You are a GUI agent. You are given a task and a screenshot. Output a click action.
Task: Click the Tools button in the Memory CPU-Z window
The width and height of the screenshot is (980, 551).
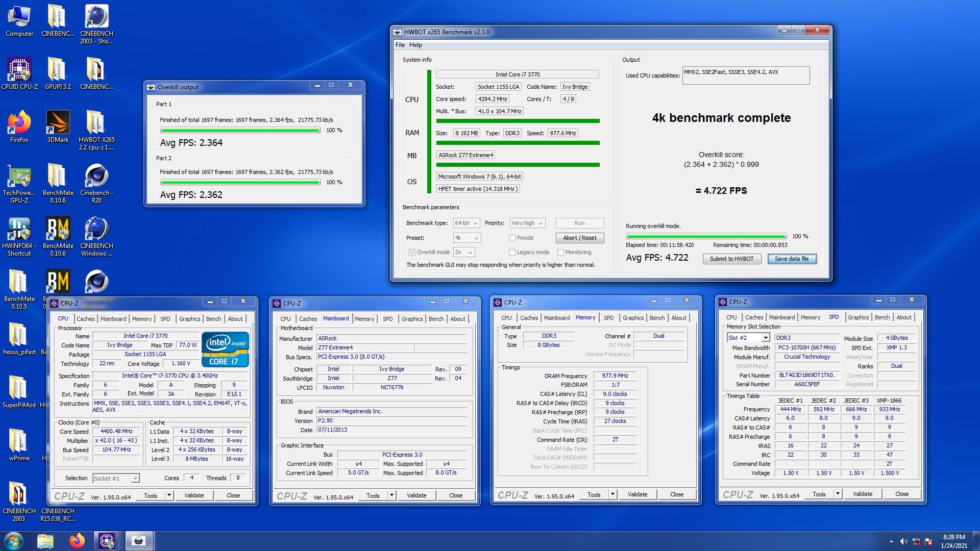point(594,494)
